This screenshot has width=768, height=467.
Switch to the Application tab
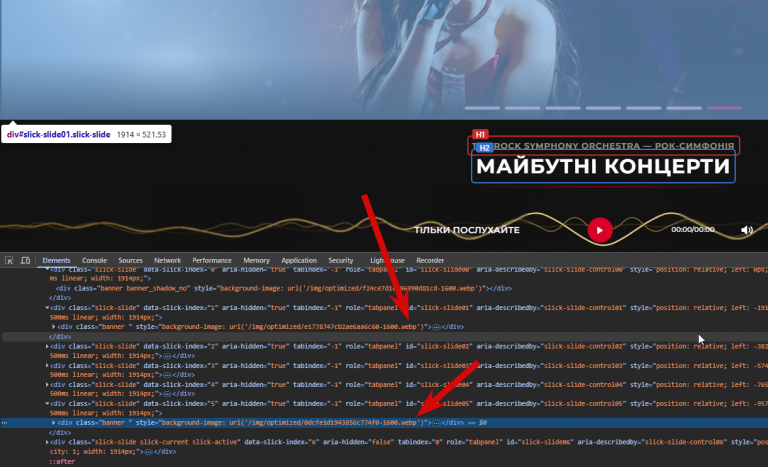(x=299, y=260)
